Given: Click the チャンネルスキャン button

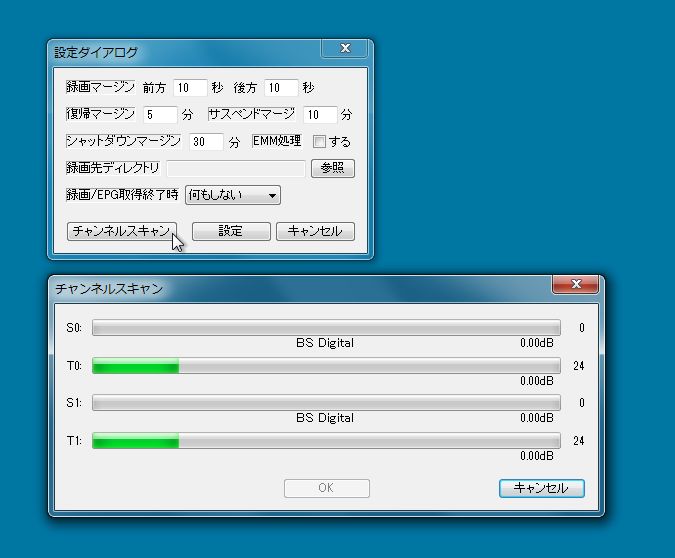Looking at the screenshot, I should (x=122, y=231).
